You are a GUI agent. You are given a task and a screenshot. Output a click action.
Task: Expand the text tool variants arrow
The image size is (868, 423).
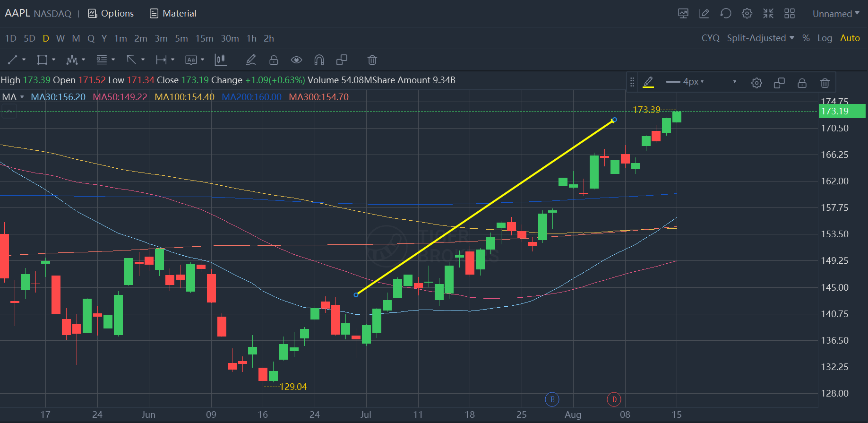(202, 60)
